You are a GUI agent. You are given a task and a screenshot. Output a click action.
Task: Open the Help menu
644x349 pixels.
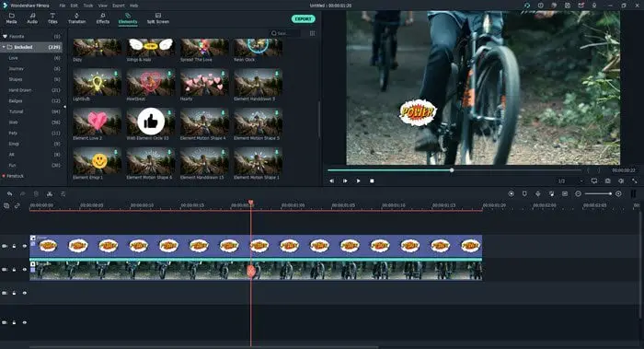pyautogui.click(x=134, y=6)
